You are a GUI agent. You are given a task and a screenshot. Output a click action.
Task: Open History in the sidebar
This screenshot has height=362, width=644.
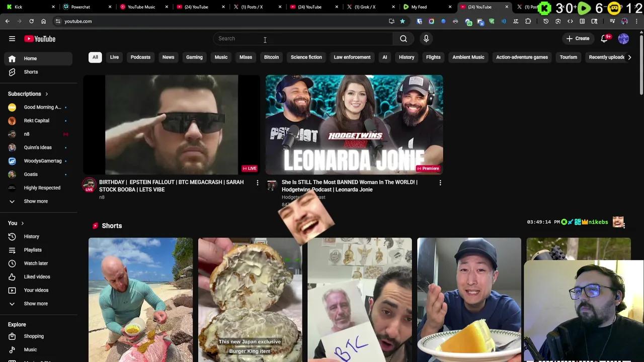click(38, 236)
